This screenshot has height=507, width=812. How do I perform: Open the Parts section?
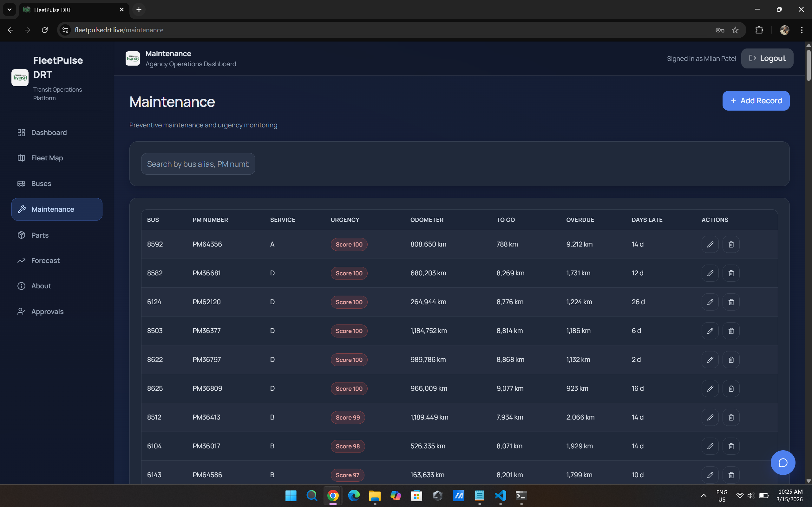[40, 235]
